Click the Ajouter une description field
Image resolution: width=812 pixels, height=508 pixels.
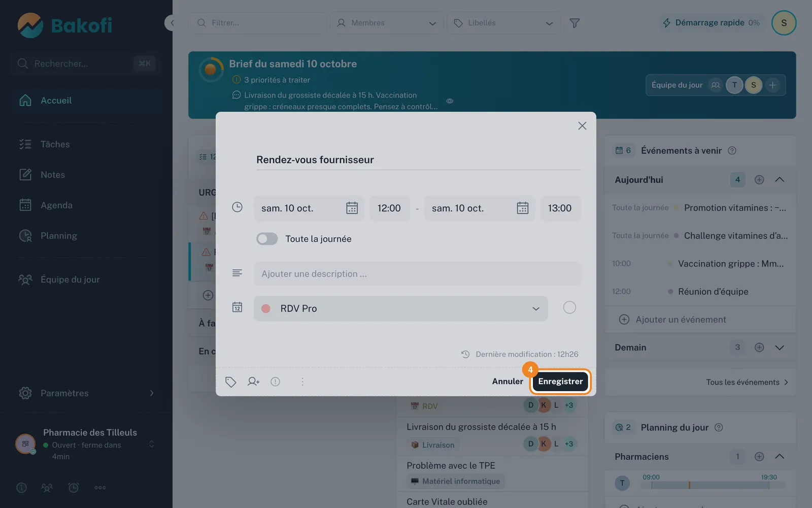[x=417, y=274]
